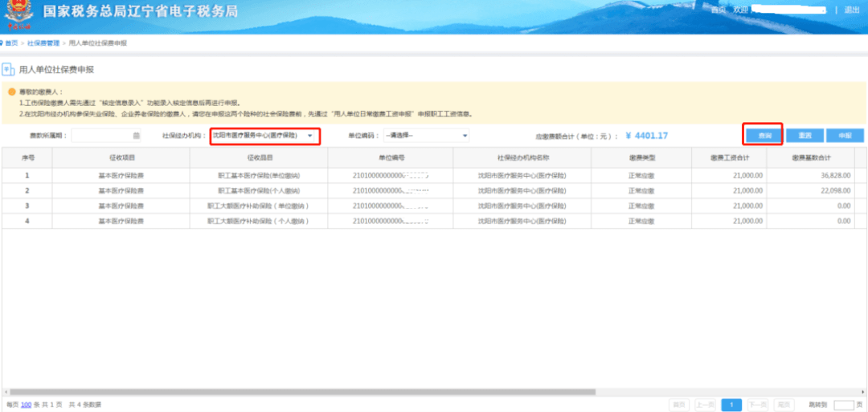Select page 1 in pagination
This screenshot has height=412, width=868.
[732, 405]
